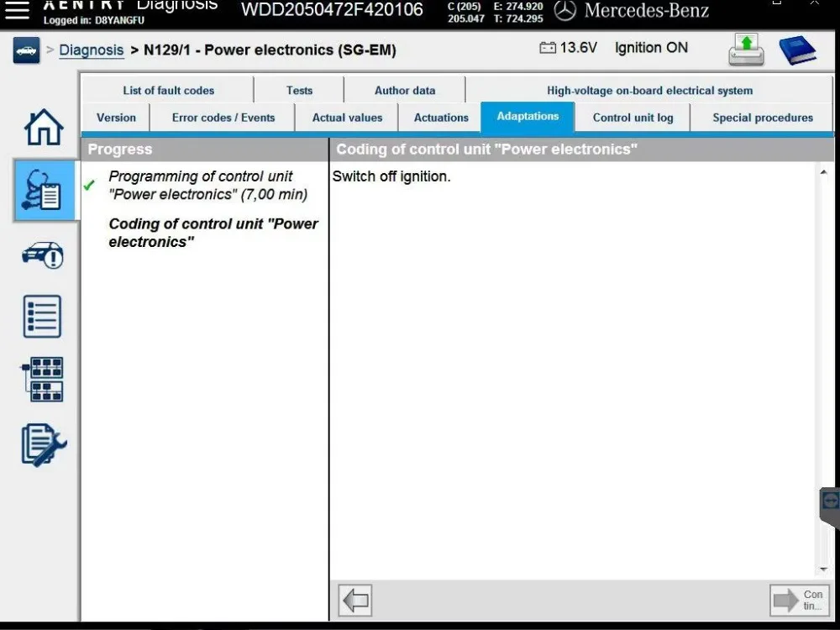This screenshot has height=630, width=840.
Task: Click the 'Ignition ON' status text
Action: [x=651, y=48]
